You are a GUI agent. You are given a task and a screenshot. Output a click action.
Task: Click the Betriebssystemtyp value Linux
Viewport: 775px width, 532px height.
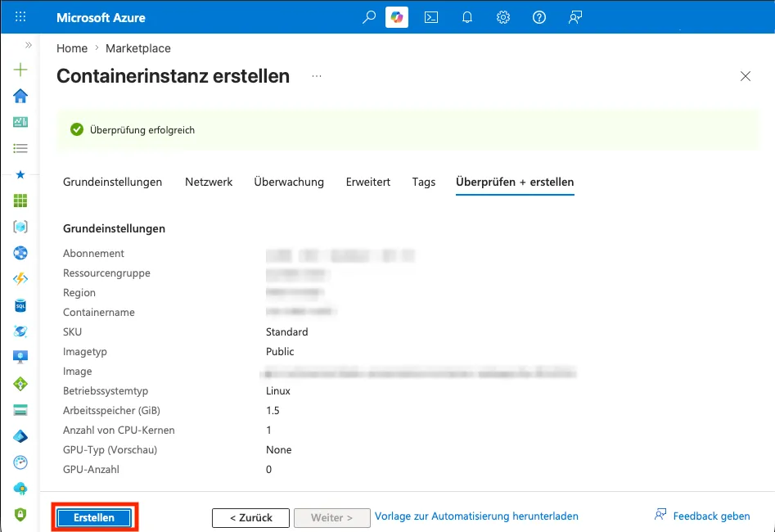click(x=277, y=390)
